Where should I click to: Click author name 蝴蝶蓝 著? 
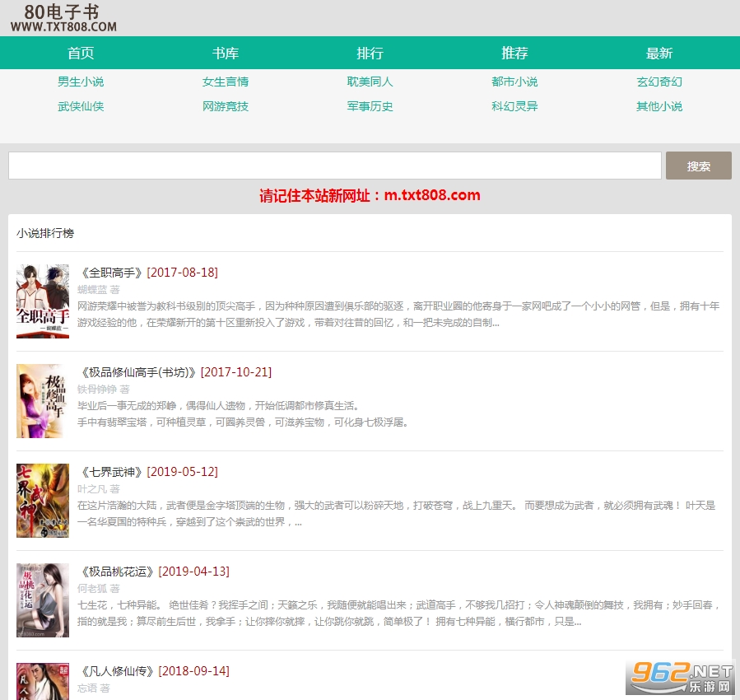[x=99, y=289]
